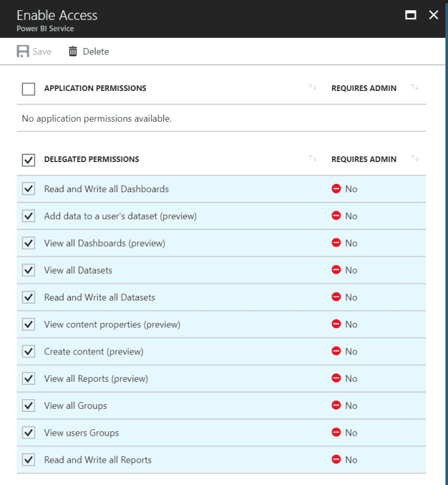Sort Requires Admin in application section

[x=415, y=88]
